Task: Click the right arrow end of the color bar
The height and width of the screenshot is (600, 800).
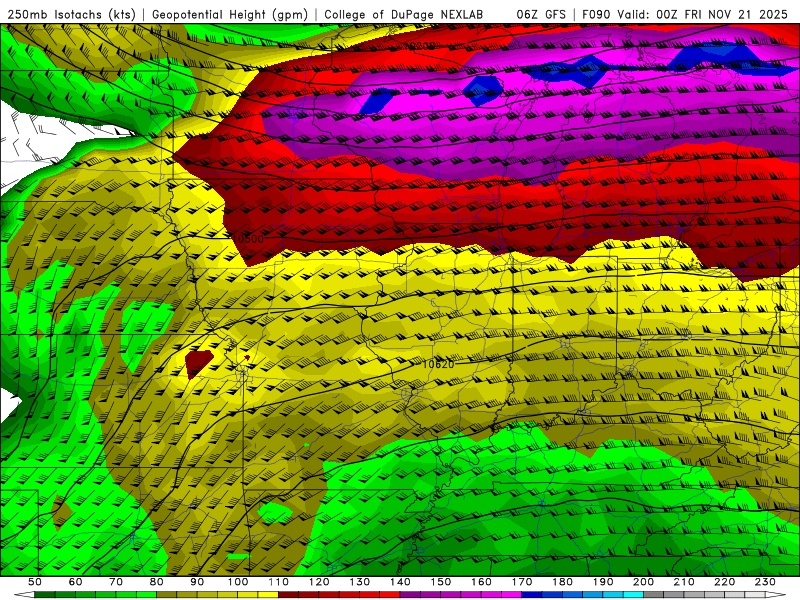Action: pyautogui.click(x=776, y=595)
